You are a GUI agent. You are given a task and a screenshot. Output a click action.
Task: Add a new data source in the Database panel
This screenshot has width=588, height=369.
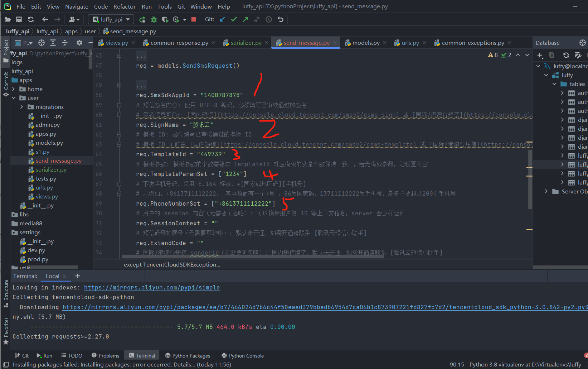tap(540, 55)
